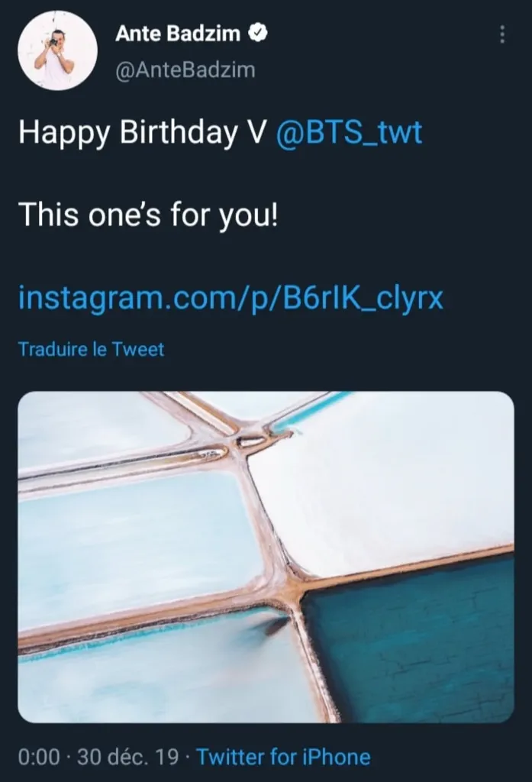The width and height of the screenshot is (532, 782).
Task: Click the "This one's for you!" line
Action: [x=148, y=215]
